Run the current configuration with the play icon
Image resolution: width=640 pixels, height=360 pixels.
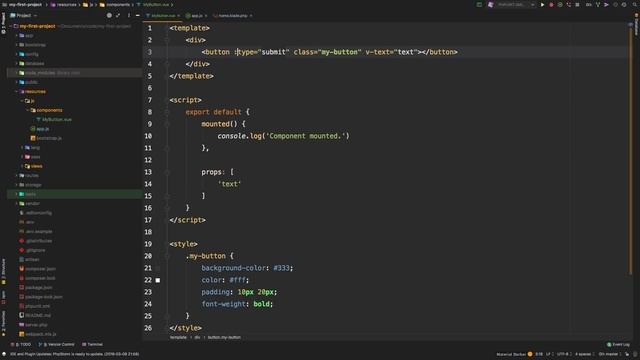(x=542, y=5)
